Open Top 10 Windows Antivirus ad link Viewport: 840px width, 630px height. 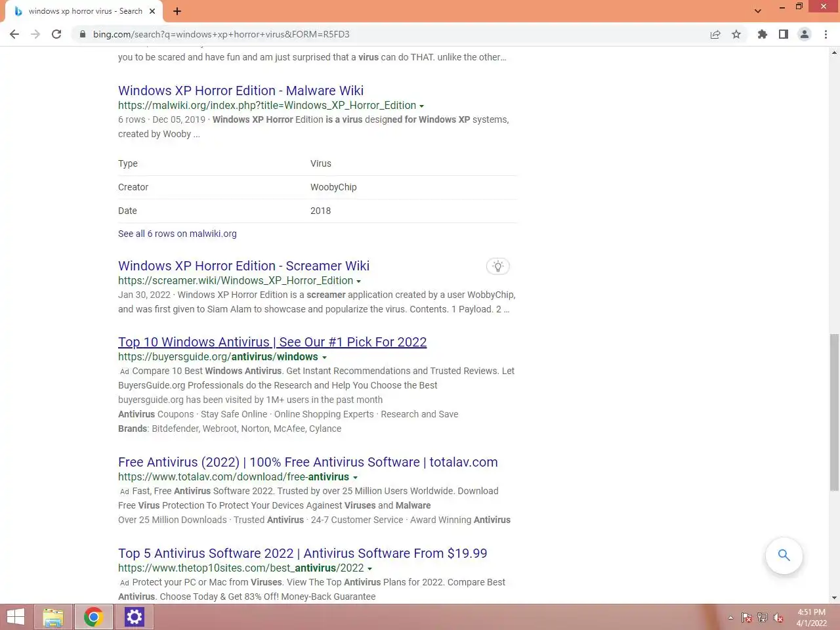272,342
